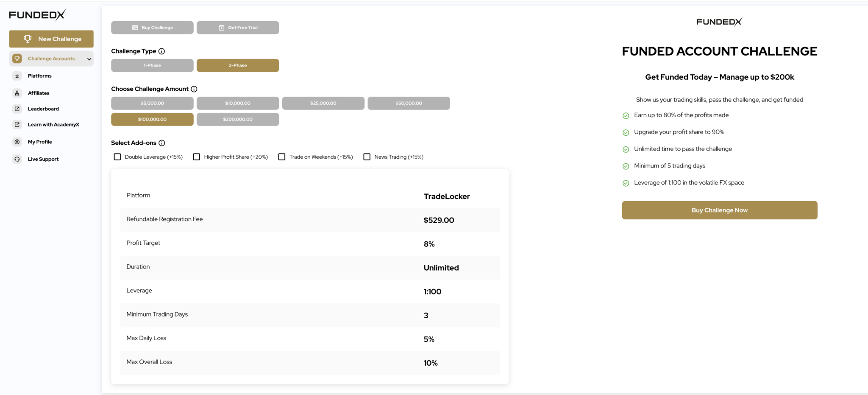Click the FUNDEDX logo in the sidebar
Screen dimensions: 868x395
point(37,14)
